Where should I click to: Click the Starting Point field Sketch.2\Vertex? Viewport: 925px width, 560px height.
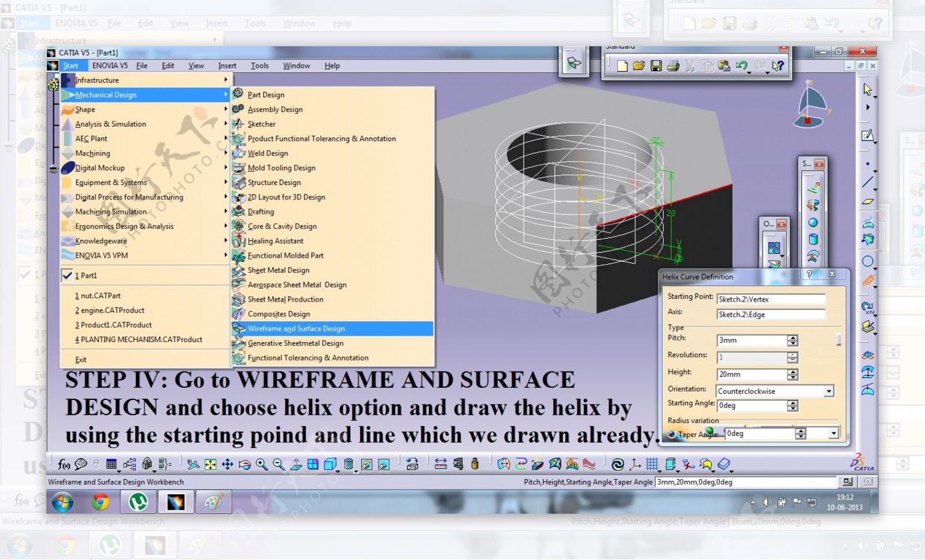[771, 299]
